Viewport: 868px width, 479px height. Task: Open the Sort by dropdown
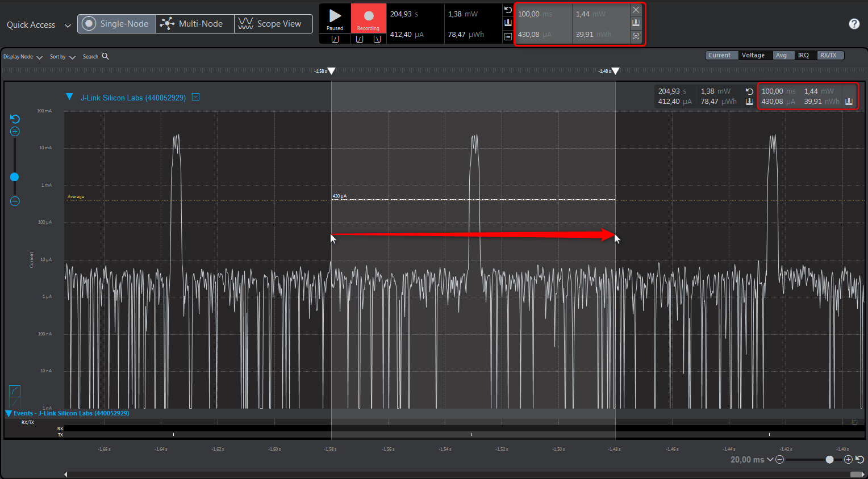coord(62,57)
